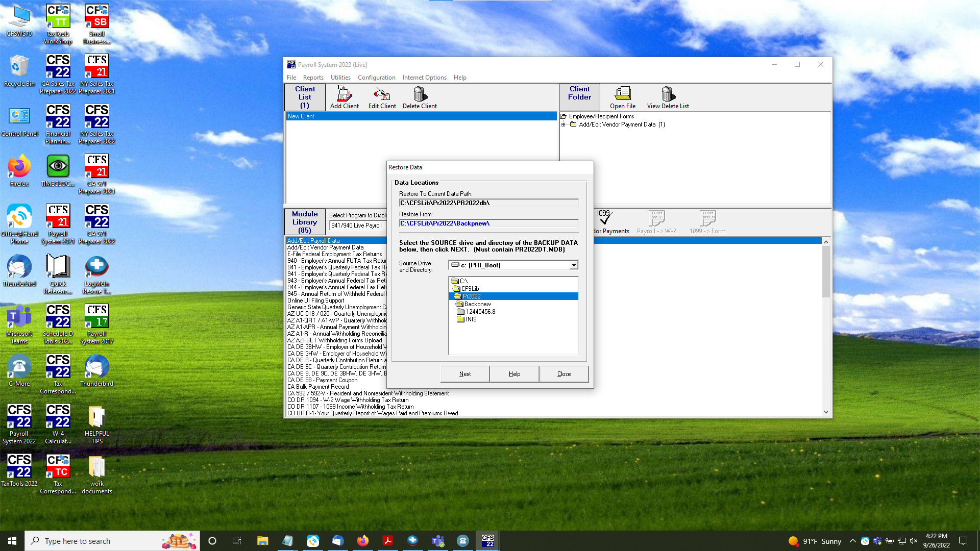This screenshot has width=980, height=551.
Task: Click the Restore From path field
Action: point(488,223)
